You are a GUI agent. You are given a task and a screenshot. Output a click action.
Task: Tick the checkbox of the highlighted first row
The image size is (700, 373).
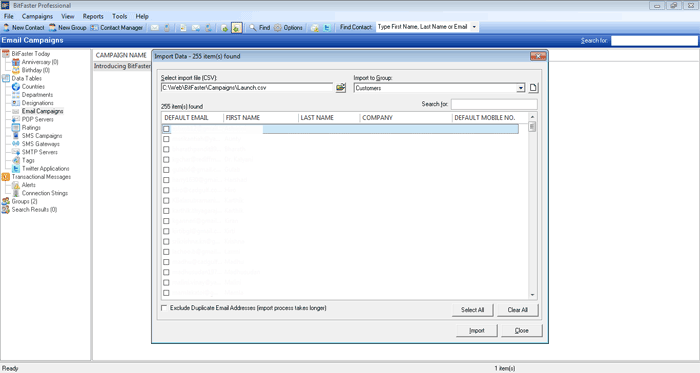tap(166, 129)
